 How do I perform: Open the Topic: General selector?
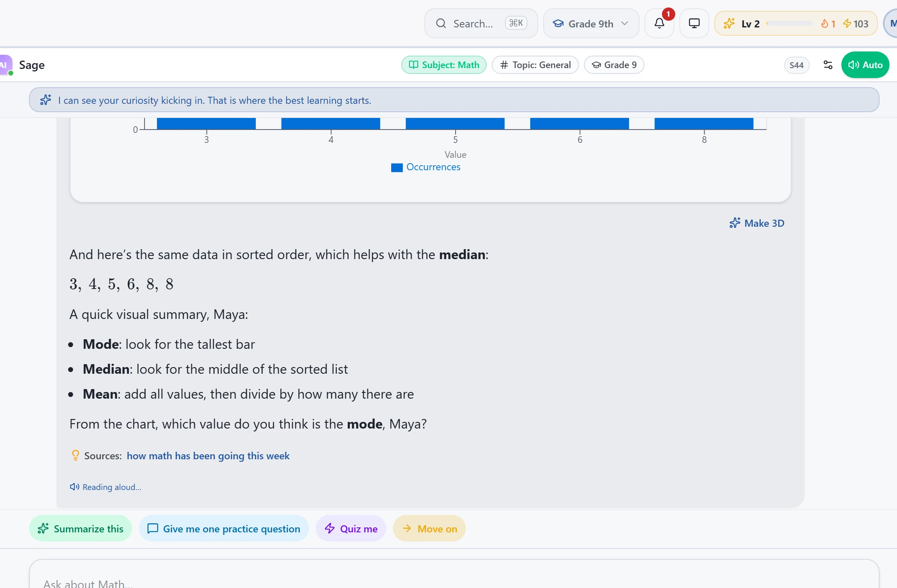coord(535,65)
